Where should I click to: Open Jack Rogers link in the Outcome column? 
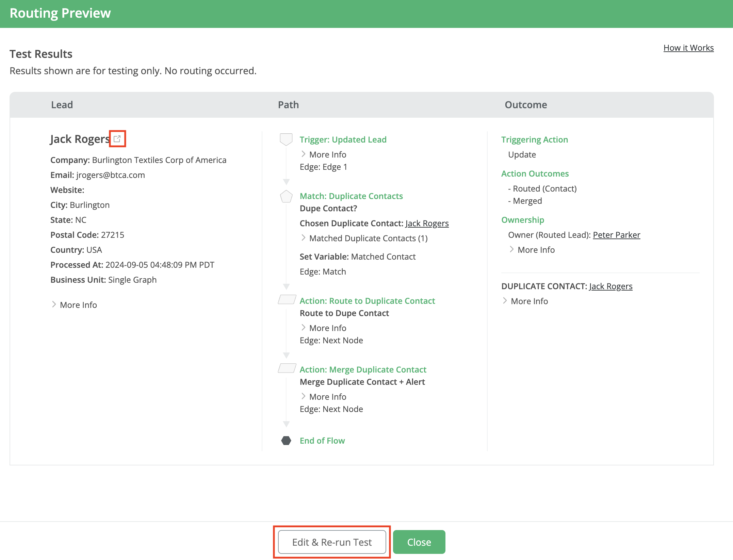610,286
